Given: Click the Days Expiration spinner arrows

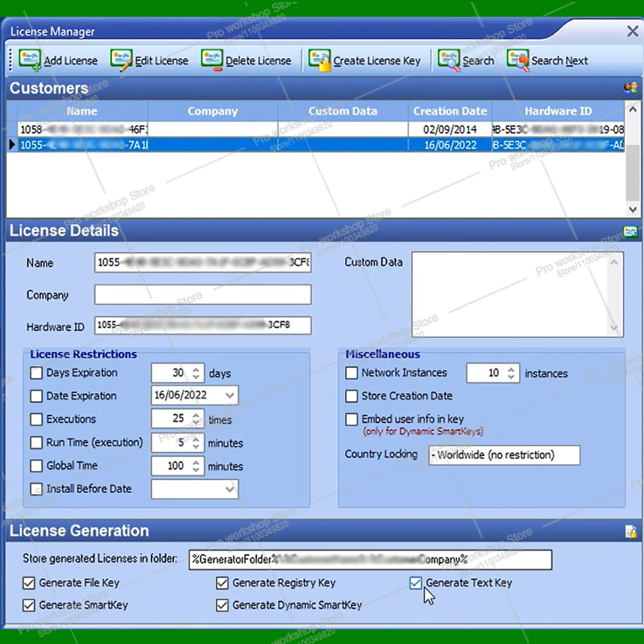Looking at the screenshot, I should click(196, 373).
